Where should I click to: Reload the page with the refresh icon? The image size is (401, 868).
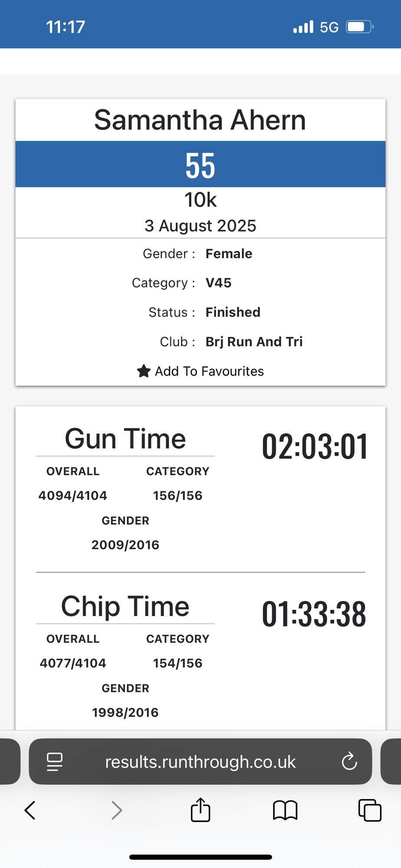tap(349, 762)
